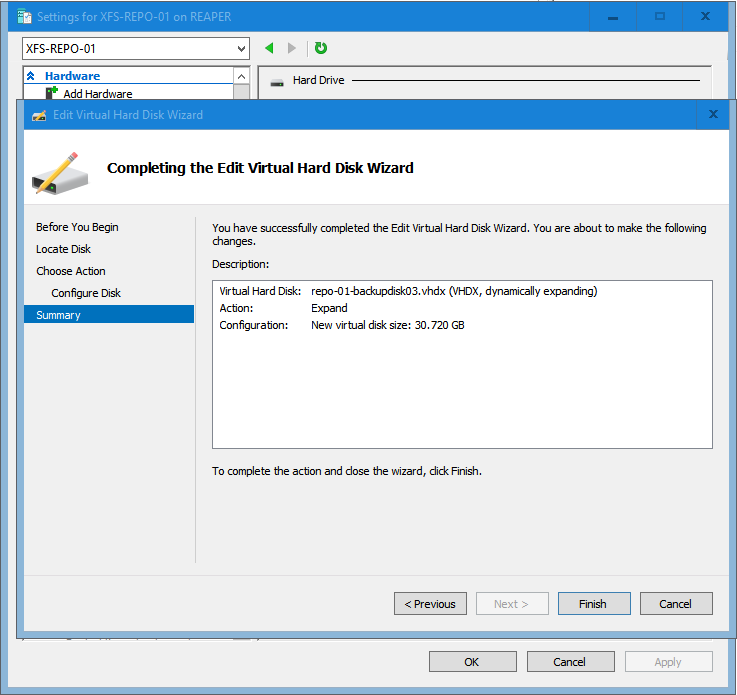Click 'New virtual disk size: 30.720 GB' text

tap(387, 325)
